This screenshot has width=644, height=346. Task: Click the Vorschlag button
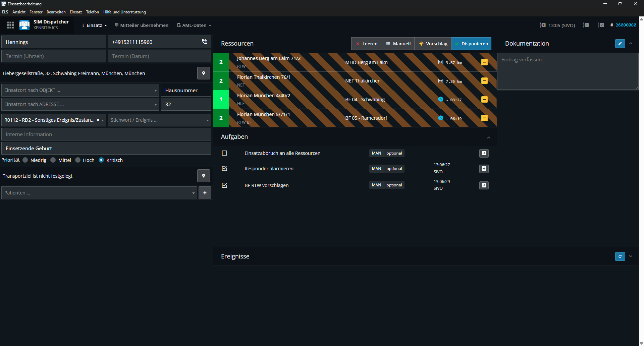pos(433,44)
